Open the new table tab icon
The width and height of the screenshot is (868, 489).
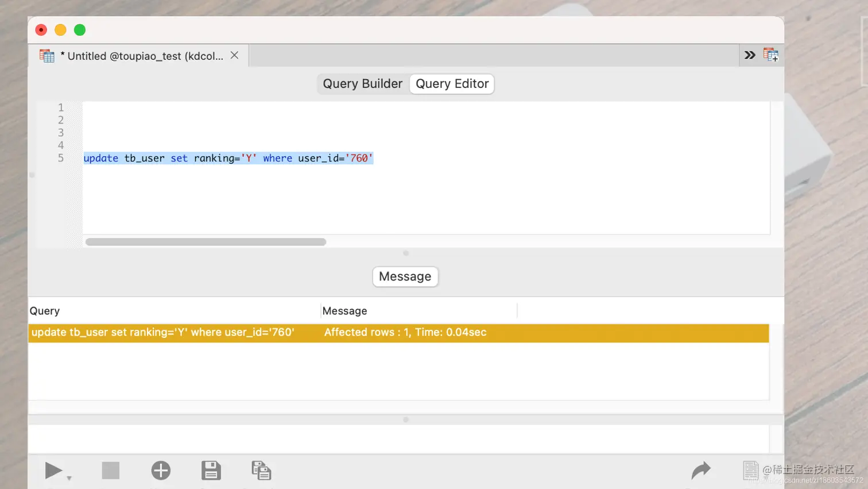tap(771, 55)
